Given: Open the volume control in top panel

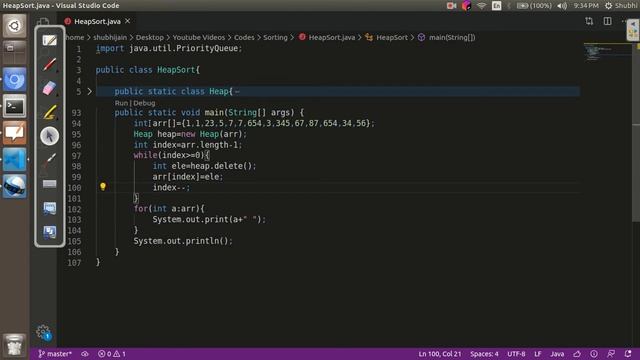Looking at the screenshot, I should point(562,6).
